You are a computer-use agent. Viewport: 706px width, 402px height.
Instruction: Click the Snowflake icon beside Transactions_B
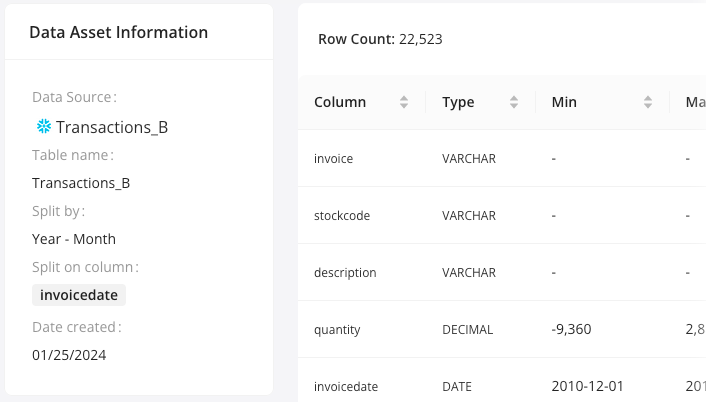click(43, 127)
